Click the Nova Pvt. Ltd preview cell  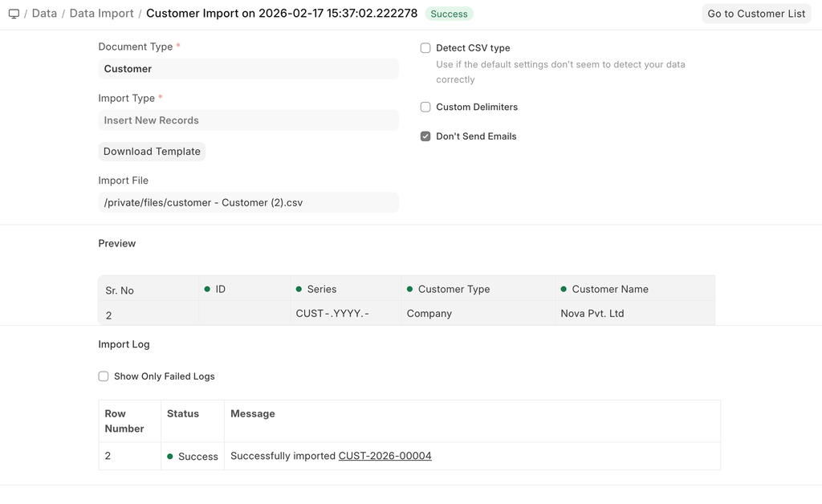coord(592,314)
